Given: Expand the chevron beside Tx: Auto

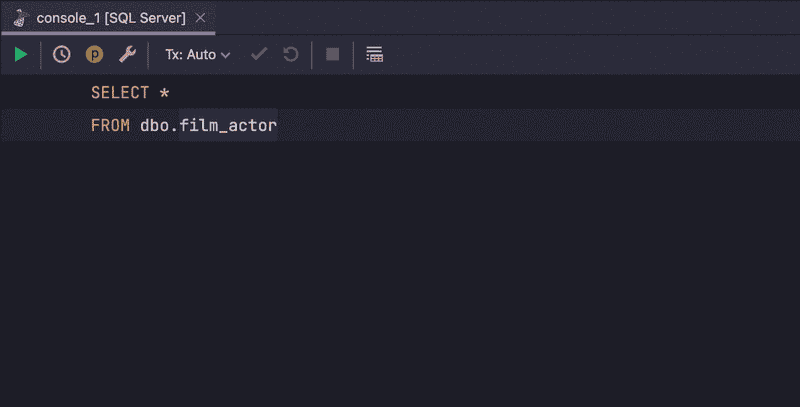Looking at the screenshot, I should [x=226, y=55].
